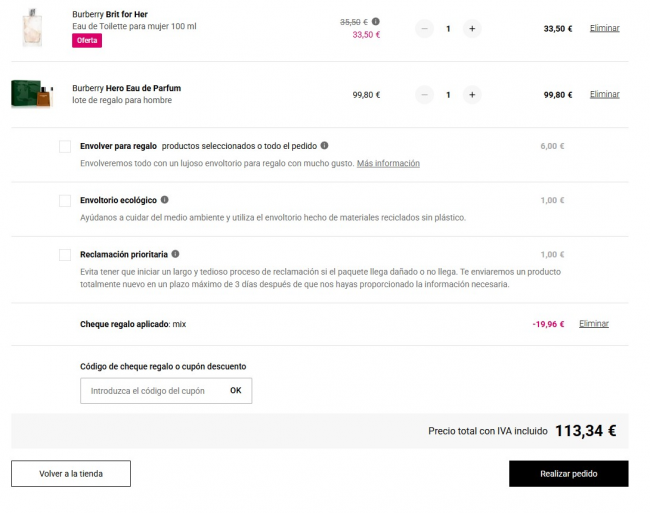The height and width of the screenshot is (513, 650).
Task: Enable the Envolver para regalo checkbox
Action: 65,146
